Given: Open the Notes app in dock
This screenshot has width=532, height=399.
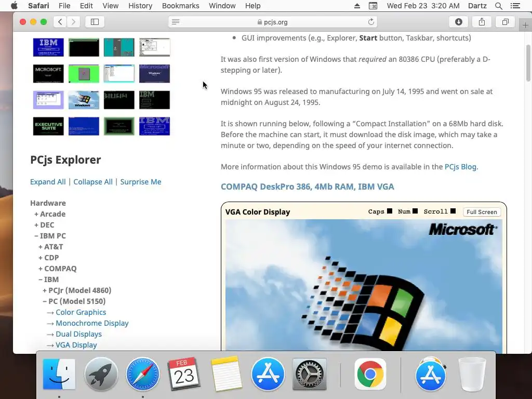Looking at the screenshot, I should coord(226,374).
